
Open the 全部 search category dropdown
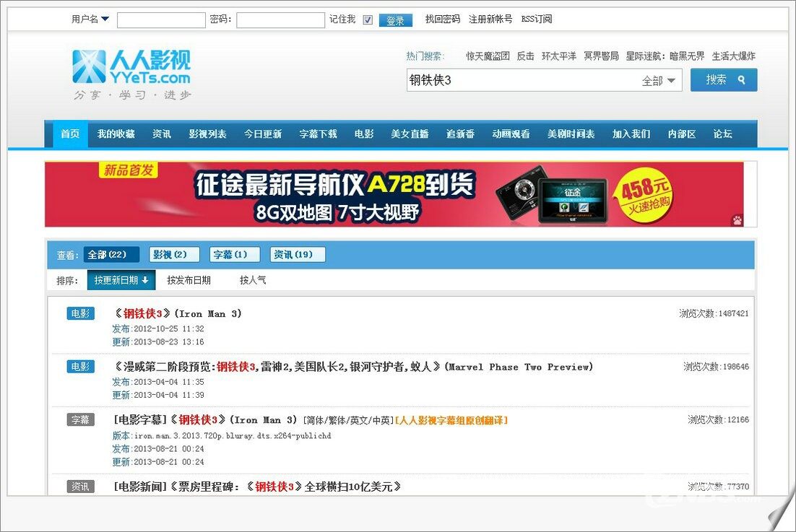[x=659, y=81]
